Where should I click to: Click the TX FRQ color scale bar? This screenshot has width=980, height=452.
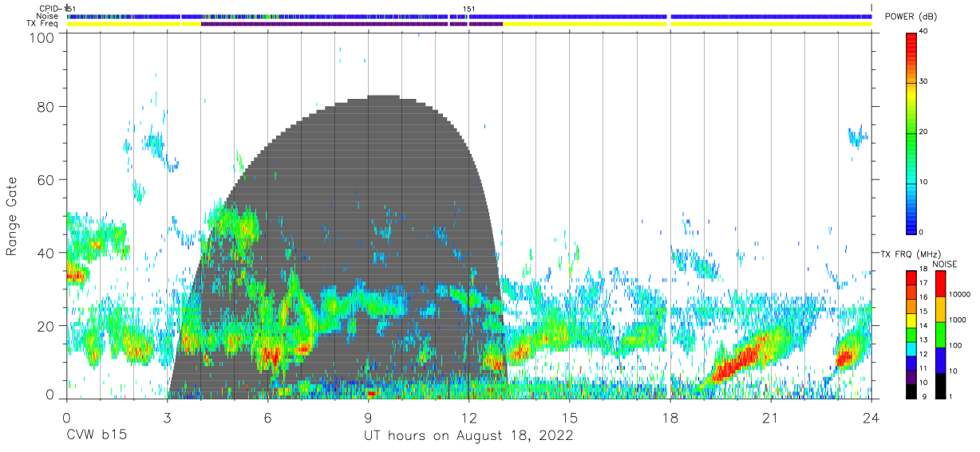(911, 335)
